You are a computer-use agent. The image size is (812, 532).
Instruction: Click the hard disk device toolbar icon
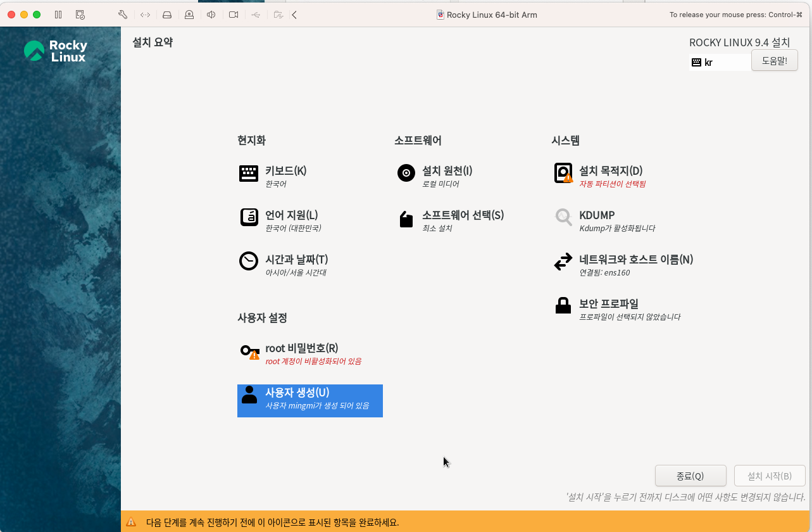[167, 15]
